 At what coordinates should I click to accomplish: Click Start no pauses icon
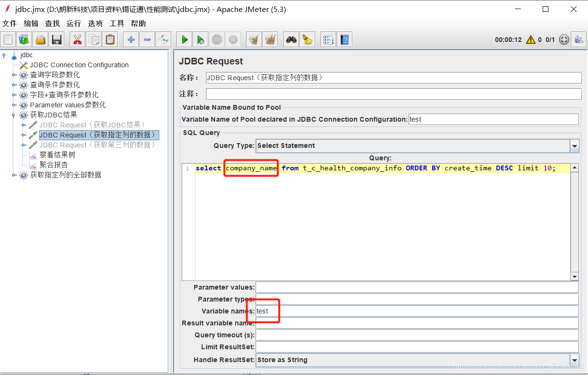point(201,40)
